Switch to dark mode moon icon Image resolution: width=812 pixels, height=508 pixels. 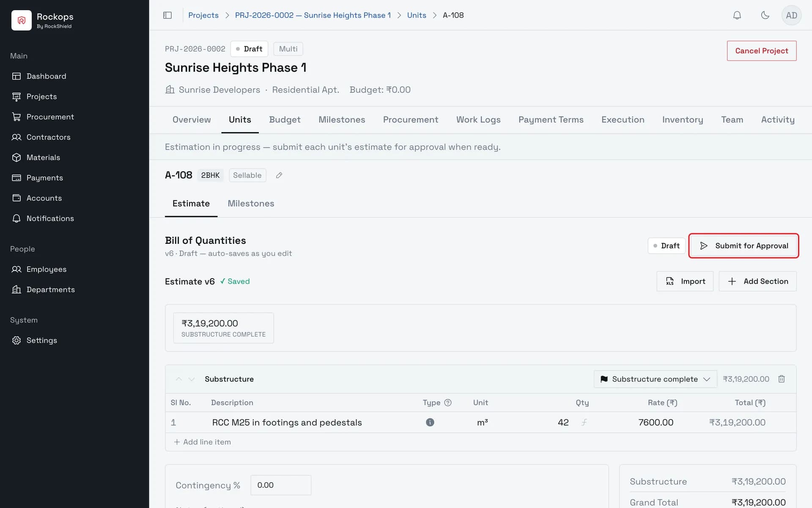point(765,15)
